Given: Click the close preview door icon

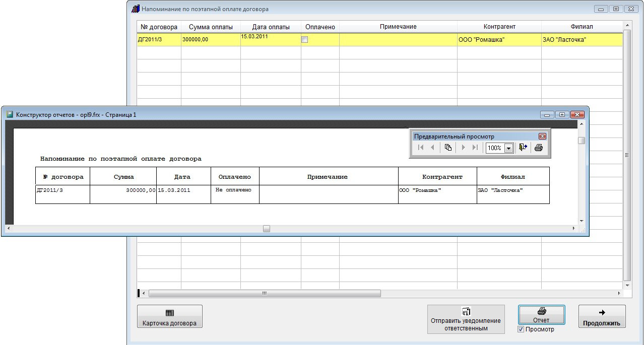Looking at the screenshot, I should click(523, 148).
